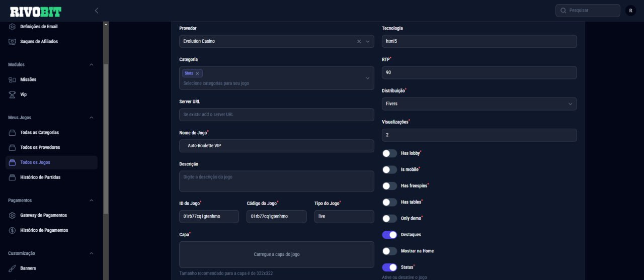Click the Missões icon in sidebar
The width and height of the screenshot is (644, 280).
[x=13, y=79]
